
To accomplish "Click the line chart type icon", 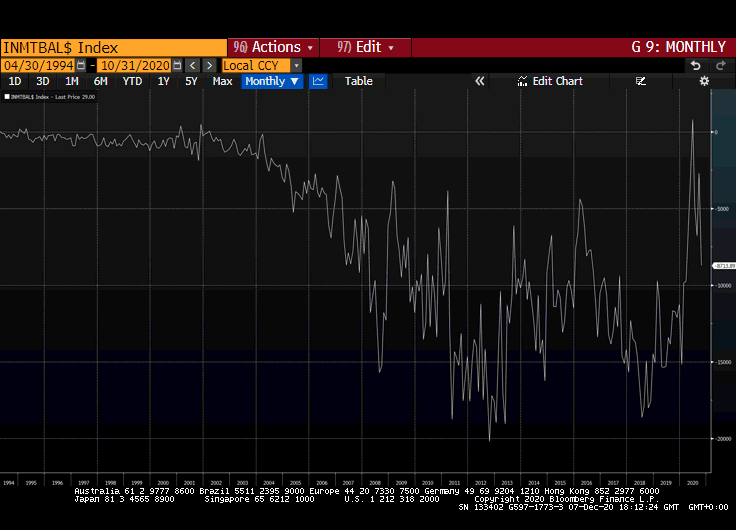I will point(318,81).
